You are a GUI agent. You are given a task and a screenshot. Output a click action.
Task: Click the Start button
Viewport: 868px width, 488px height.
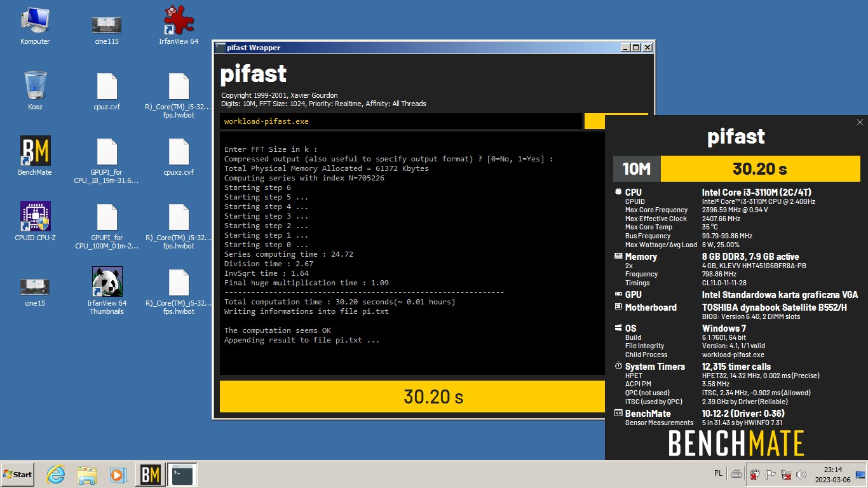[x=18, y=475]
